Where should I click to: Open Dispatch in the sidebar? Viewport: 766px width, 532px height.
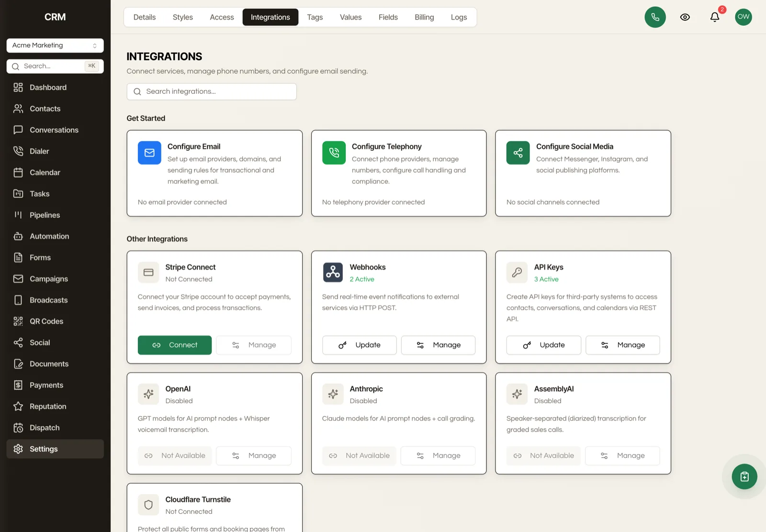[x=55, y=428]
